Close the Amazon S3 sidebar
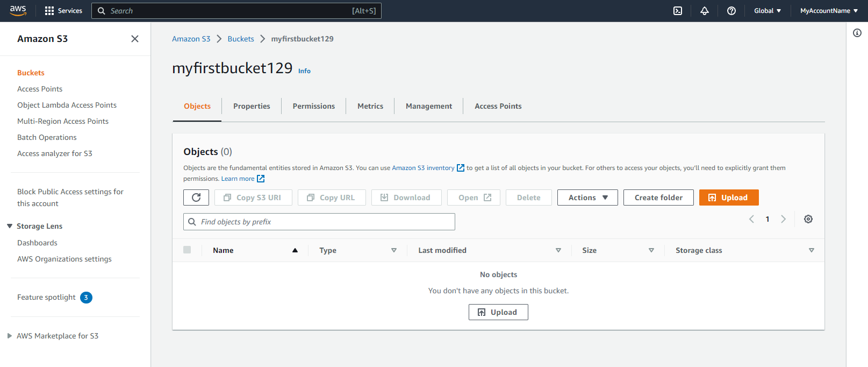This screenshot has width=868, height=367. [x=135, y=39]
